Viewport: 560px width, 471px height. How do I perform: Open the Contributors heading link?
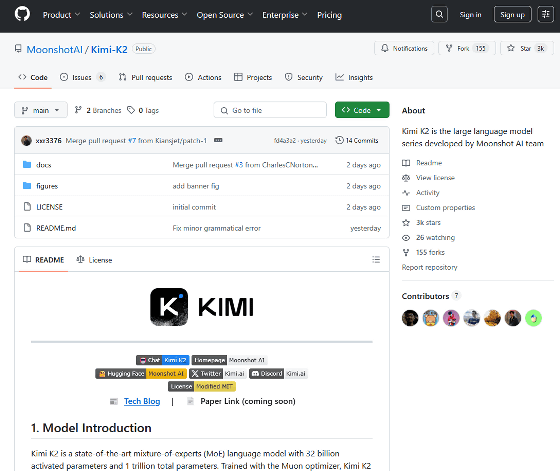point(431,296)
